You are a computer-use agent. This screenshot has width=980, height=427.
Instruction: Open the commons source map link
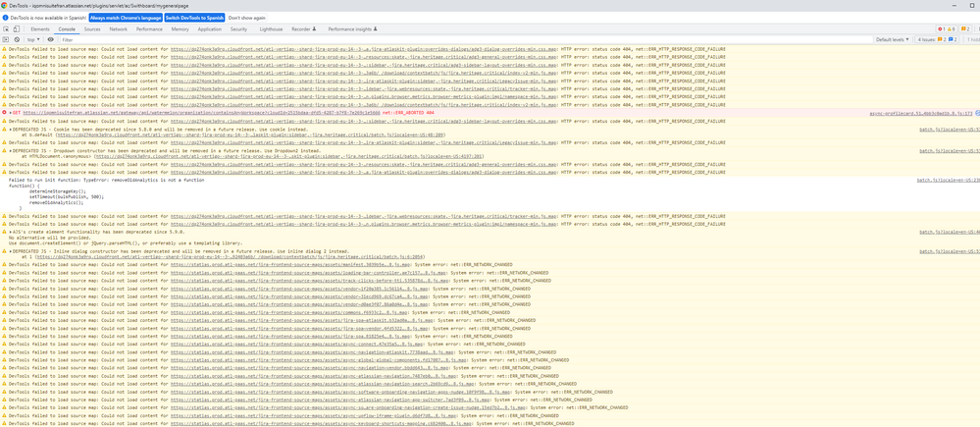(x=288, y=312)
